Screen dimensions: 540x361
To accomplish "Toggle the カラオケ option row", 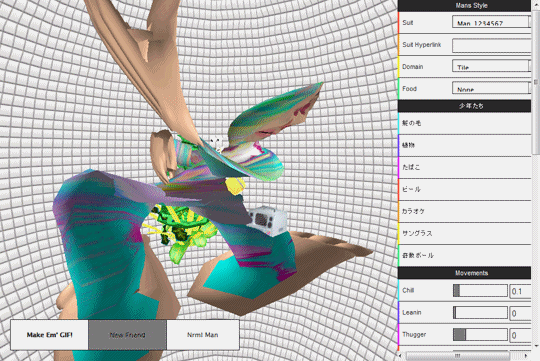I will (x=465, y=212).
